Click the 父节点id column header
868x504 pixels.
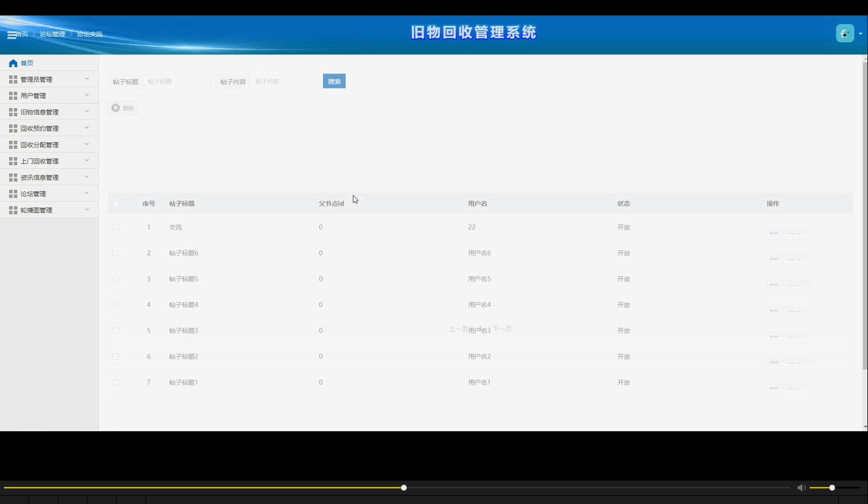tap(332, 203)
